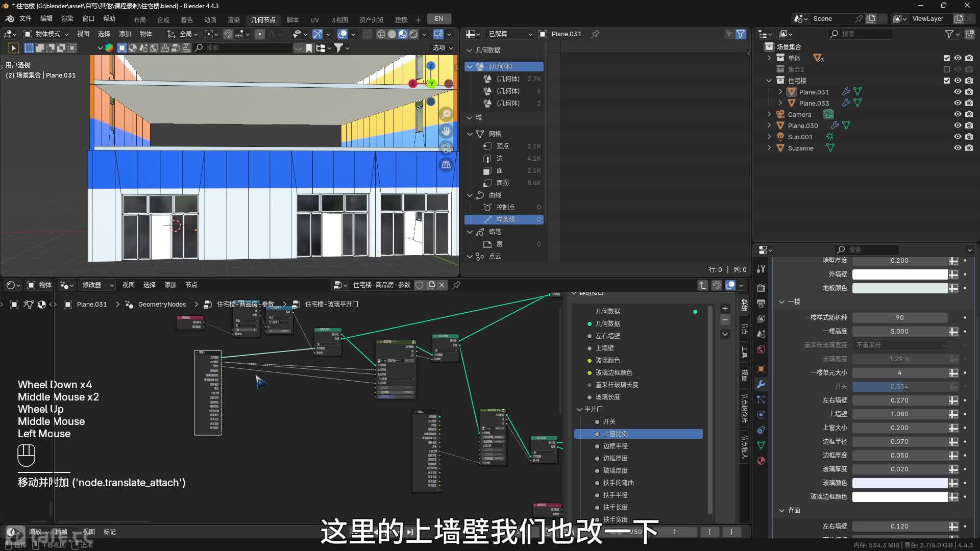Open the Object properties tab
Screen dimensions: 980x551
tap(761, 369)
